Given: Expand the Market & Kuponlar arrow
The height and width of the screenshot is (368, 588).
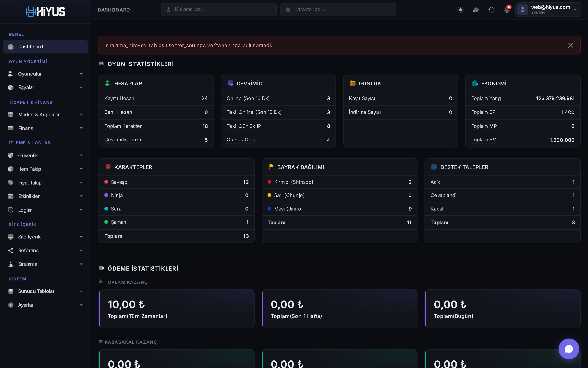Looking at the screenshot, I should click(81, 115).
